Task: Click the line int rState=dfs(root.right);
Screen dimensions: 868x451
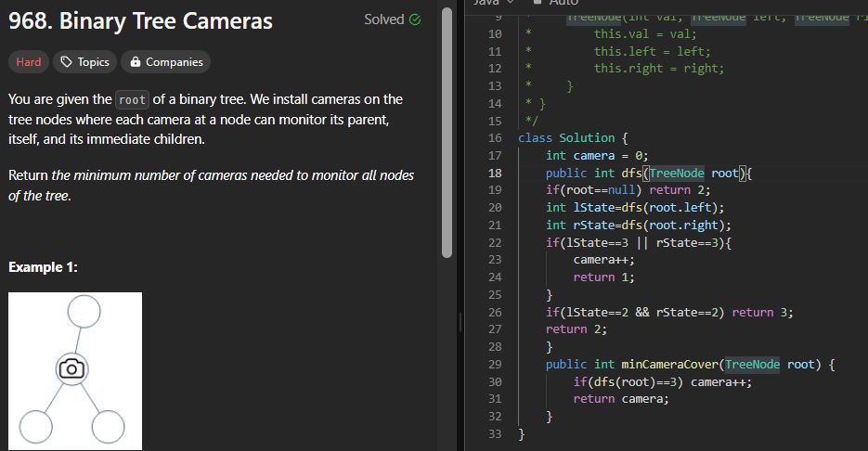Action: click(639, 225)
